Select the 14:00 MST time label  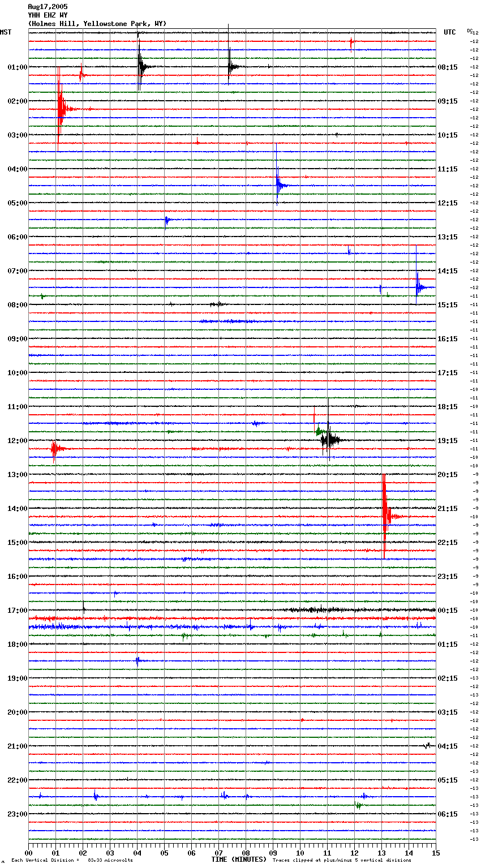(18, 509)
